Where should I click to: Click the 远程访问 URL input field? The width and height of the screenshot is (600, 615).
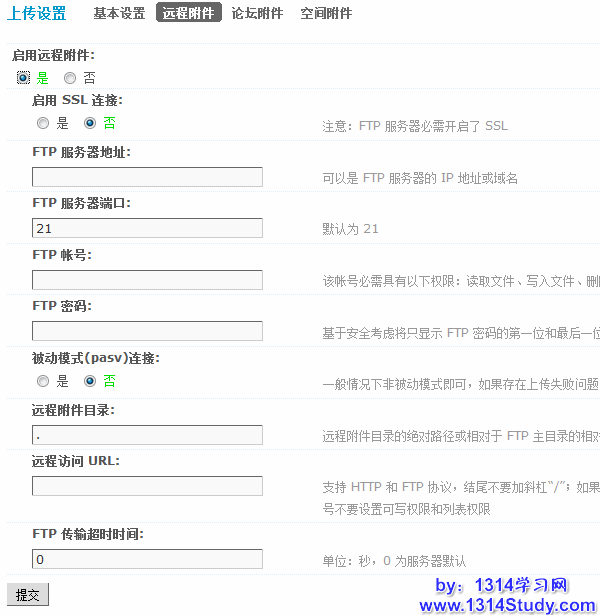[x=147, y=486]
